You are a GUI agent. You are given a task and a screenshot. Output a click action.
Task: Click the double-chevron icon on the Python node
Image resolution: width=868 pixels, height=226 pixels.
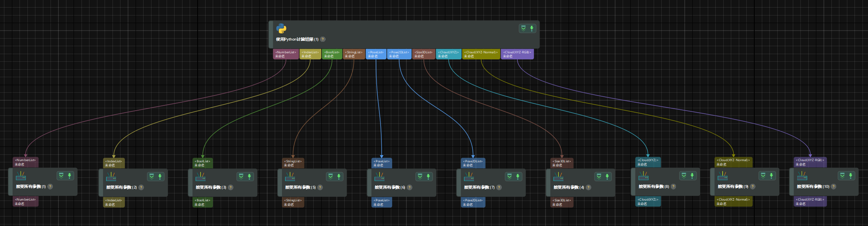523,28
